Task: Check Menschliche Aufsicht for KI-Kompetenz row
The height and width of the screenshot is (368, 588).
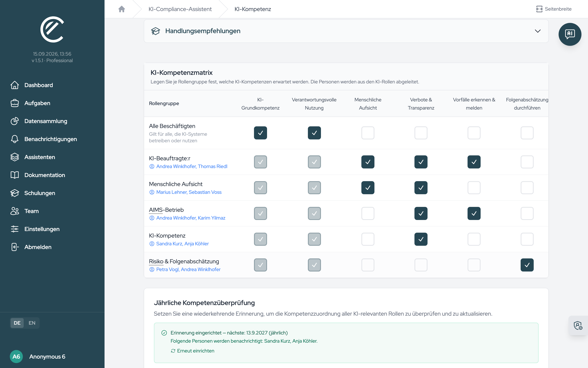Action: [368, 239]
